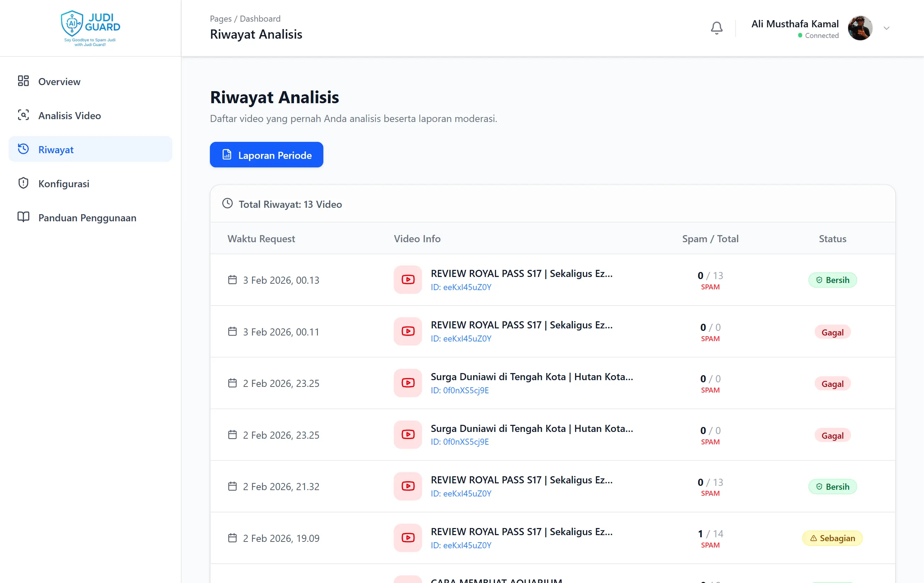Click the 0 / 13 spam count at 00.13
The height and width of the screenshot is (583, 924).
click(710, 276)
